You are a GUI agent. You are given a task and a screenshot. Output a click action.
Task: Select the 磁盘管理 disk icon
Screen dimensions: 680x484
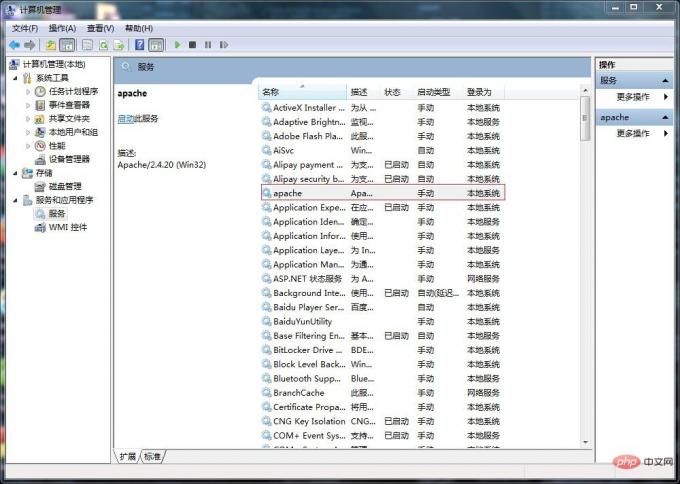[40, 186]
